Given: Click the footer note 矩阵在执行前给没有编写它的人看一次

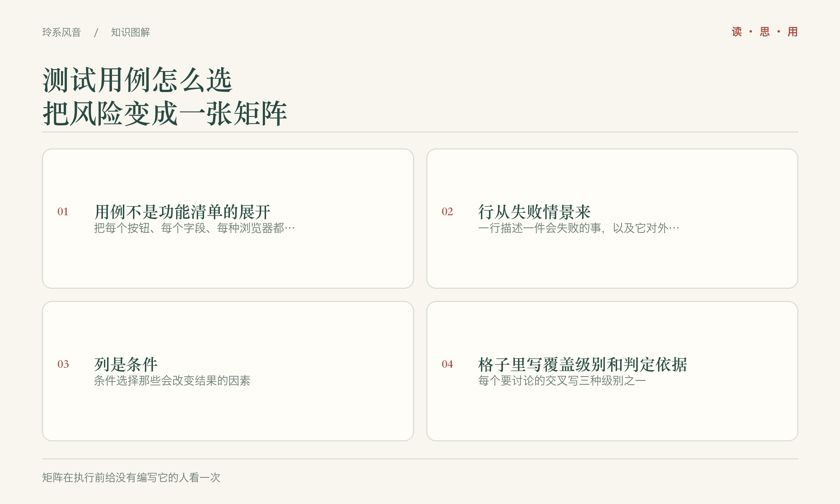Looking at the screenshot, I should point(131,477).
